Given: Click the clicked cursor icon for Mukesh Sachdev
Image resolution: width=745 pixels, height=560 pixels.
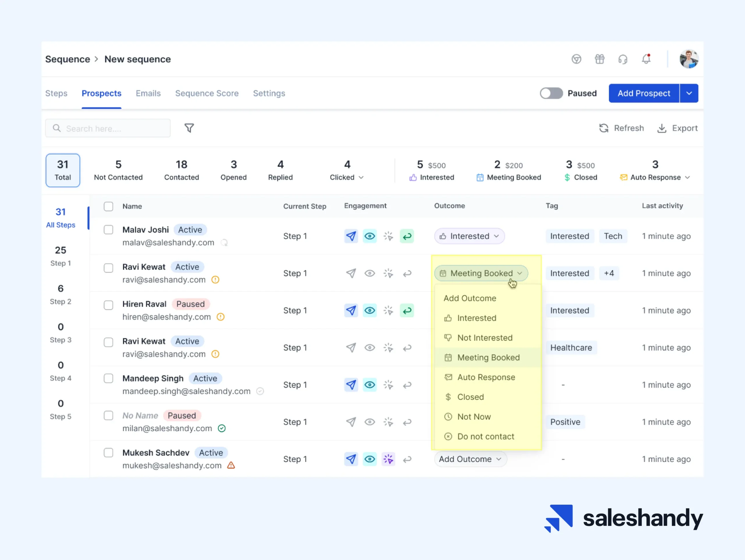Looking at the screenshot, I should coord(388,459).
